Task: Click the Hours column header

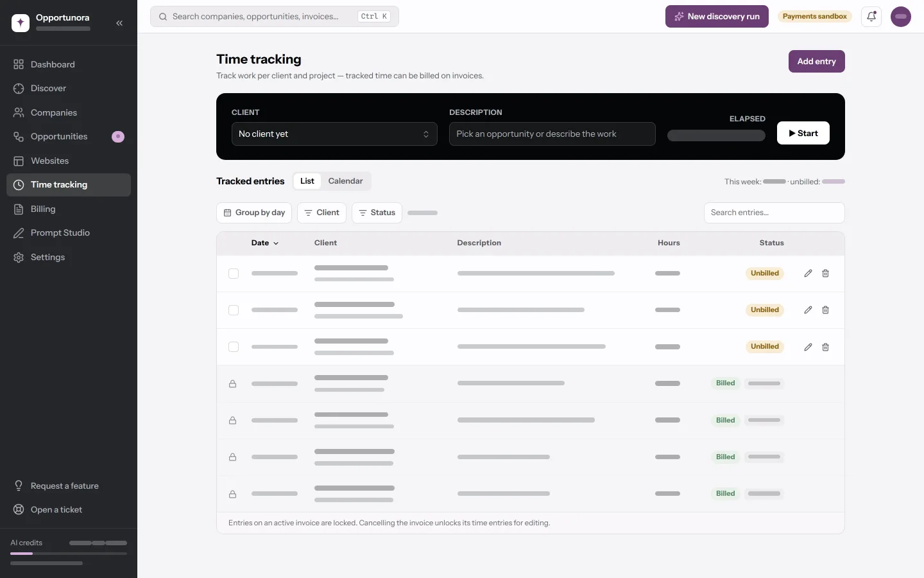Action: [x=669, y=243]
